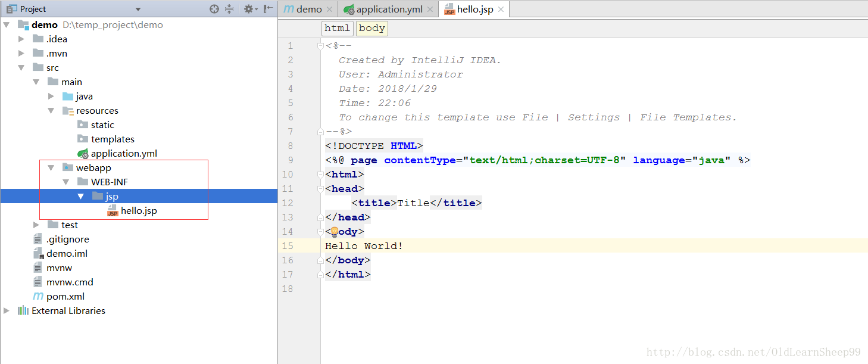Expand the External Libraries node
Image resolution: width=868 pixels, height=364 pixels.
(7, 311)
